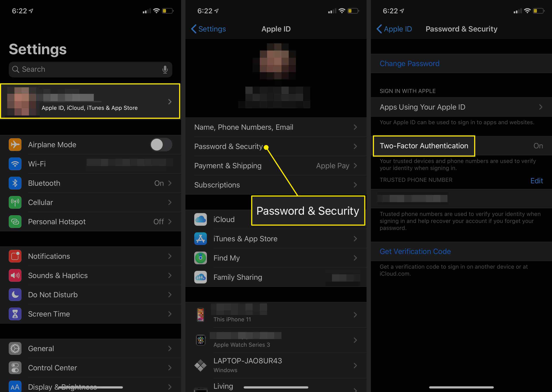Screen dimensions: 552x392
Task: Tap the Apple Watch Series 3 icon
Action: [x=201, y=340]
